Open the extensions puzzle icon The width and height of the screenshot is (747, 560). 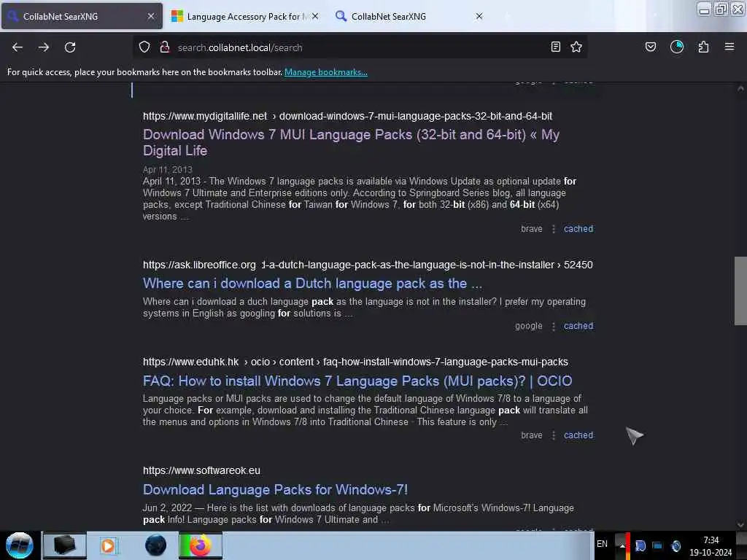click(703, 47)
